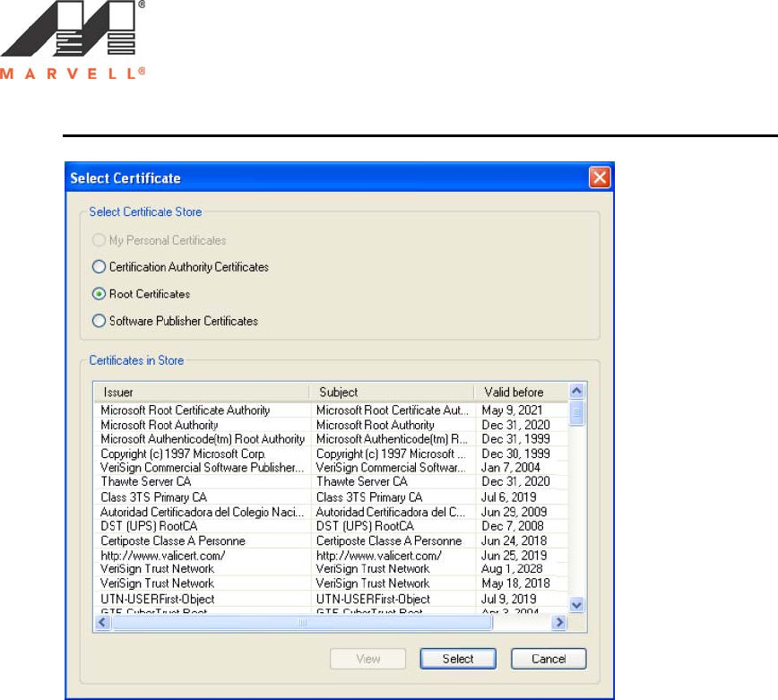Screen dimensions: 778x700
Task: Click the vertical scrollbar up arrow
Action: tap(576, 391)
